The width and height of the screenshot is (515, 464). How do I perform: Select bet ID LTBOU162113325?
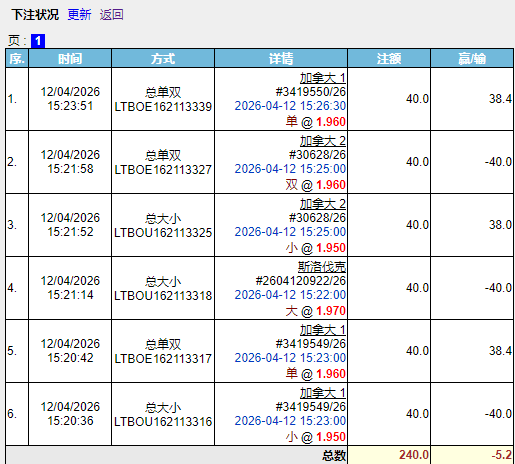163,233
